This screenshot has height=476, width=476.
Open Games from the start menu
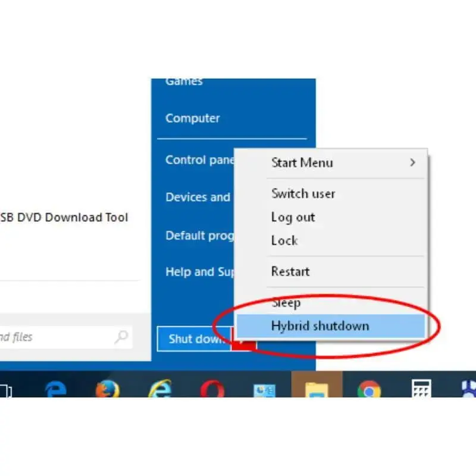[184, 82]
